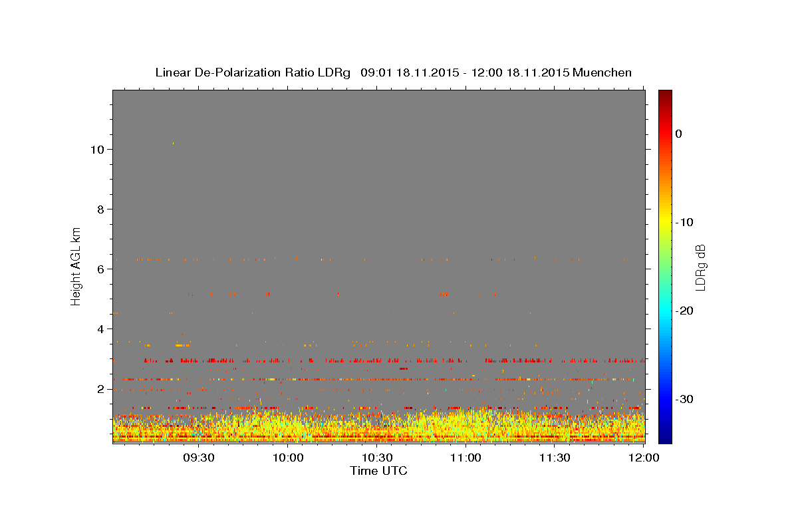Click the colorbar value -10 label
Screen dimensions: 798x532
(685, 222)
